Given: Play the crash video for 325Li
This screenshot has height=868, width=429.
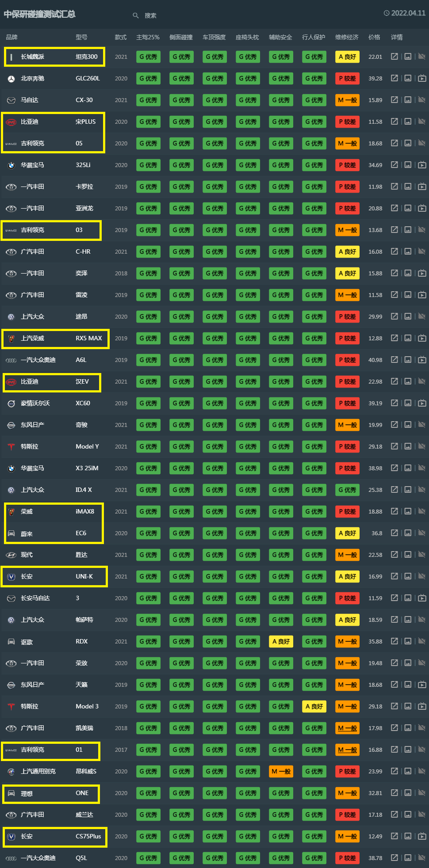Looking at the screenshot, I should (x=422, y=165).
